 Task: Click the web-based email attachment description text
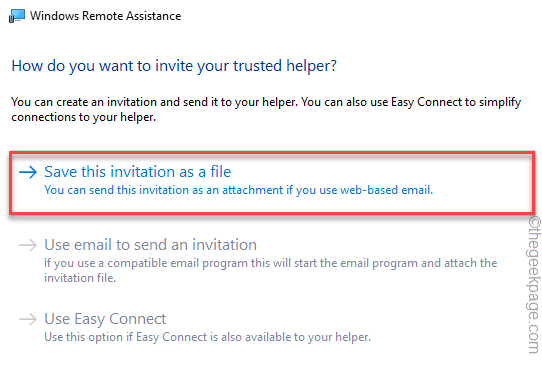click(239, 190)
